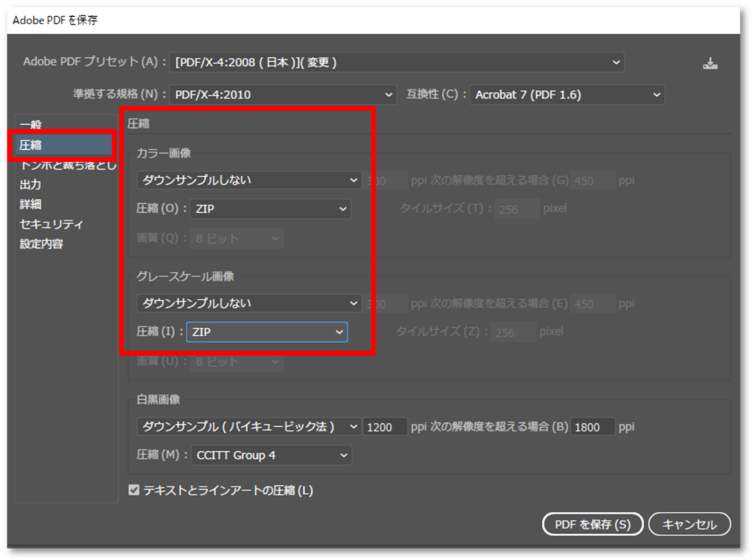This screenshot has width=754, height=560.
Task: Open the 互換性 dropdown showing Acrobat 7
Action: [x=566, y=94]
